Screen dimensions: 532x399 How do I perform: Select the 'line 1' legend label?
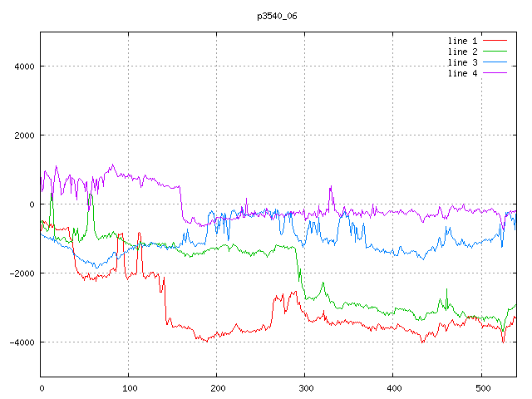coord(462,41)
